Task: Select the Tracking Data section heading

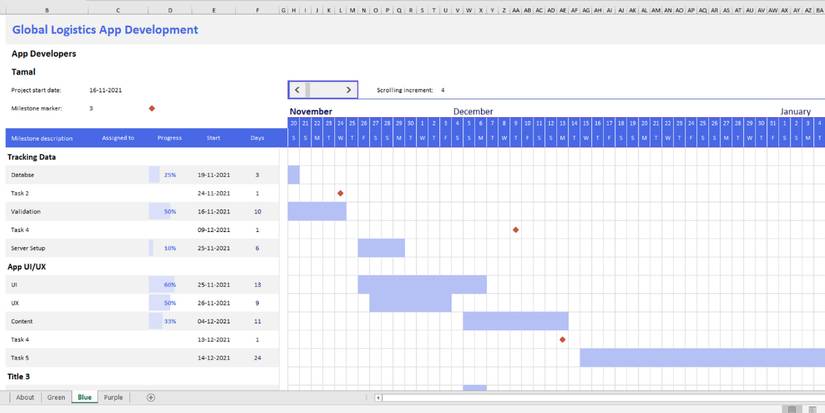Action: coord(32,157)
